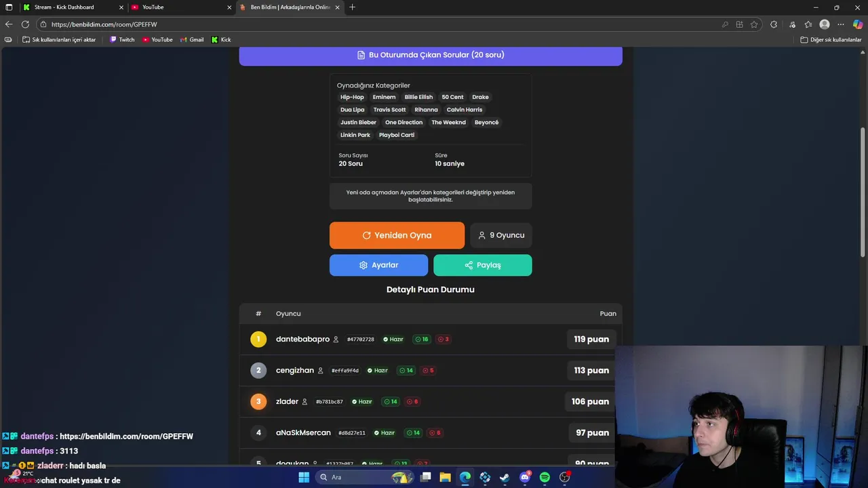Open Spotify from the taskbar

[x=545, y=477]
